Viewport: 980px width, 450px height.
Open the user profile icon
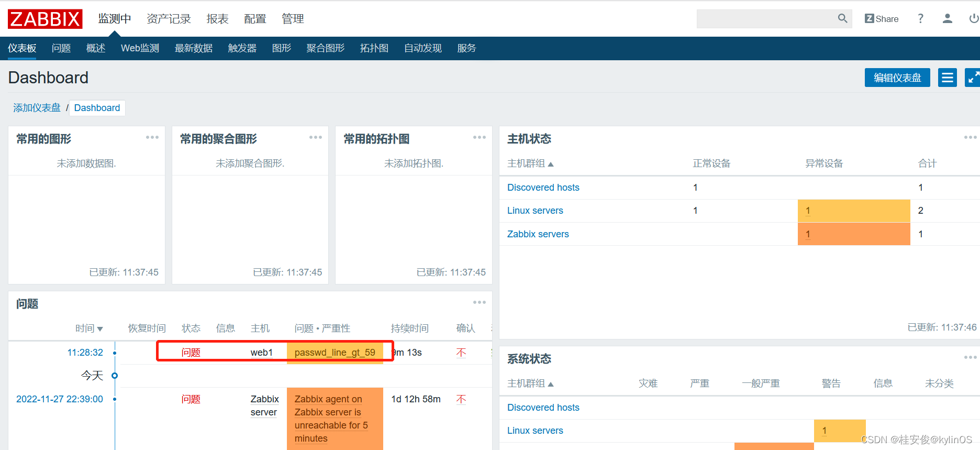(948, 19)
